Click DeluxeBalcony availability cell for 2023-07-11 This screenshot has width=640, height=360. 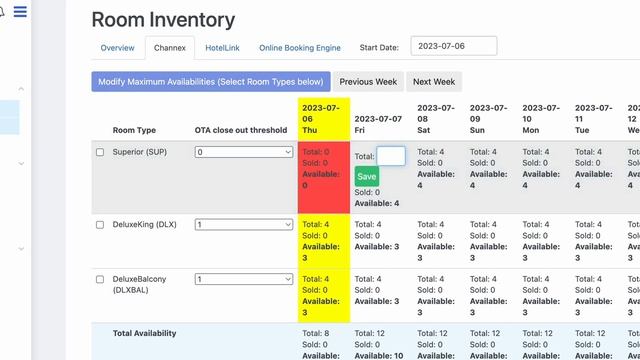click(597, 296)
